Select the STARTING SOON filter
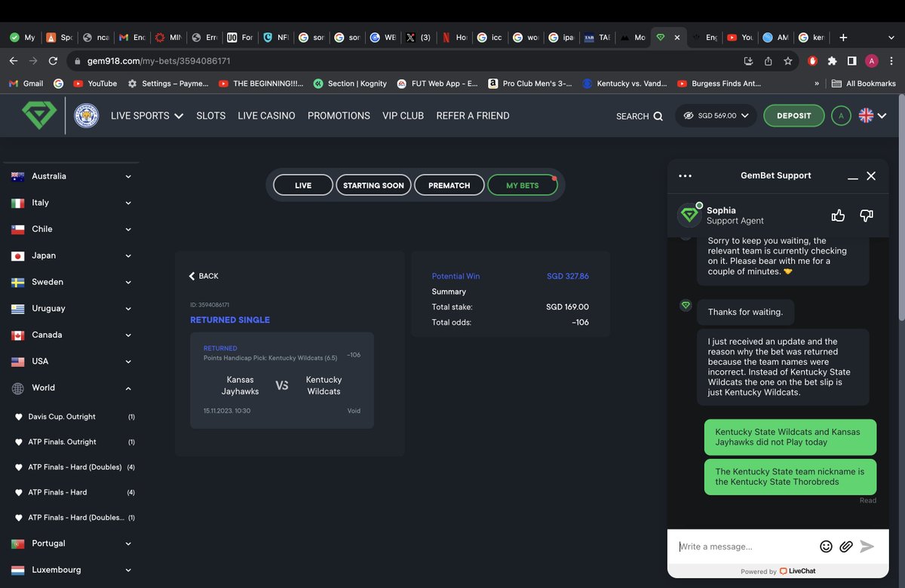 click(x=373, y=185)
